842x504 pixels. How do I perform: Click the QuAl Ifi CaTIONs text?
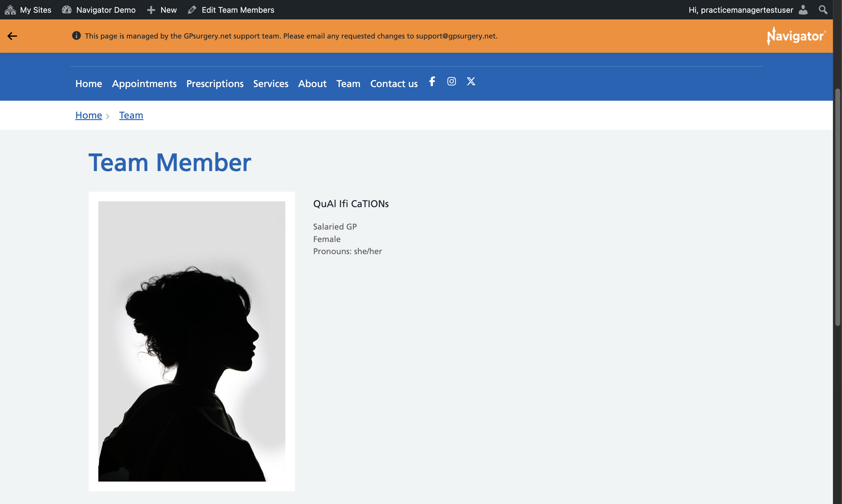coord(351,203)
